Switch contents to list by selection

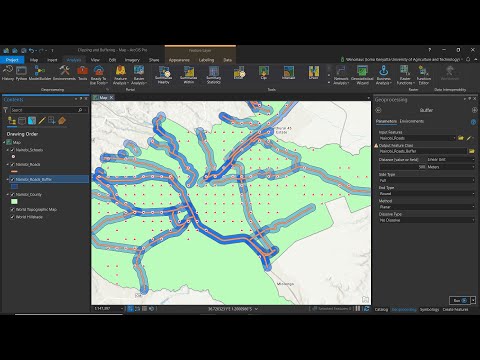point(32,121)
